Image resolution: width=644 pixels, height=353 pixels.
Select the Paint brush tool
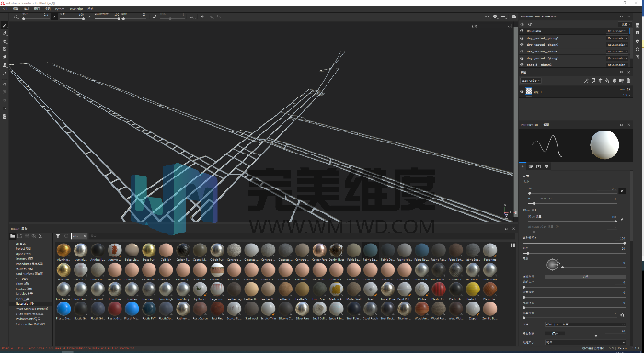coord(5,25)
